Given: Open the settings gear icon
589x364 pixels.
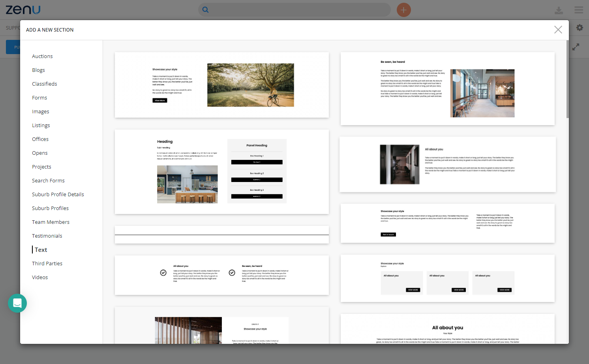Looking at the screenshot, I should (x=580, y=28).
